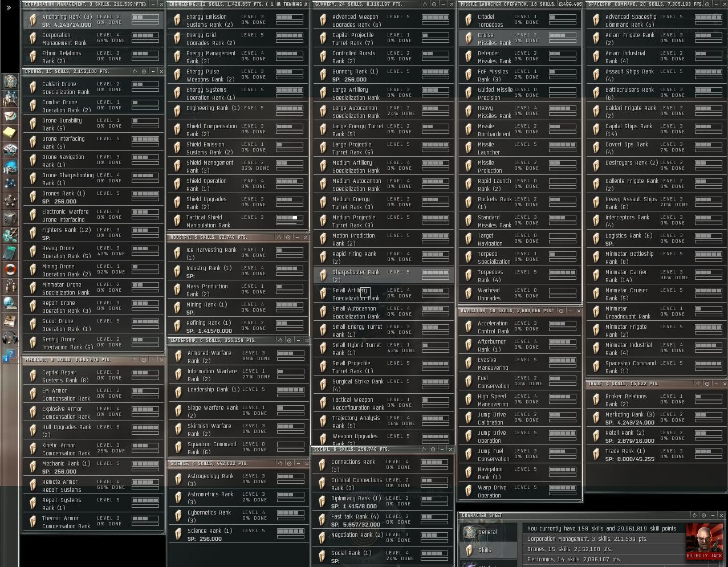This screenshot has width=728, height=567.
Task: Expand the Neocom sidebar with the double arrow
Action: pyautogui.click(x=9, y=8)
